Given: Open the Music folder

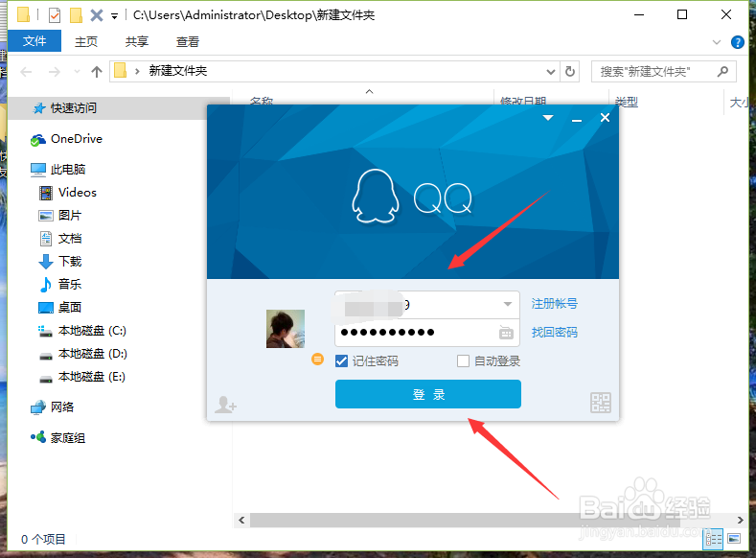Looking at the screenshot, I should point(70,285).
